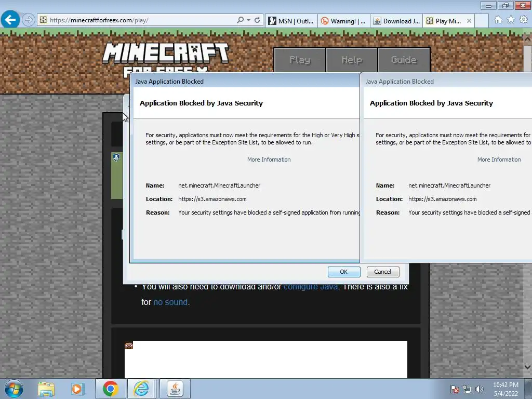Expand the address bar autocomplete dropdown arrow

click(x=249, y=20)
